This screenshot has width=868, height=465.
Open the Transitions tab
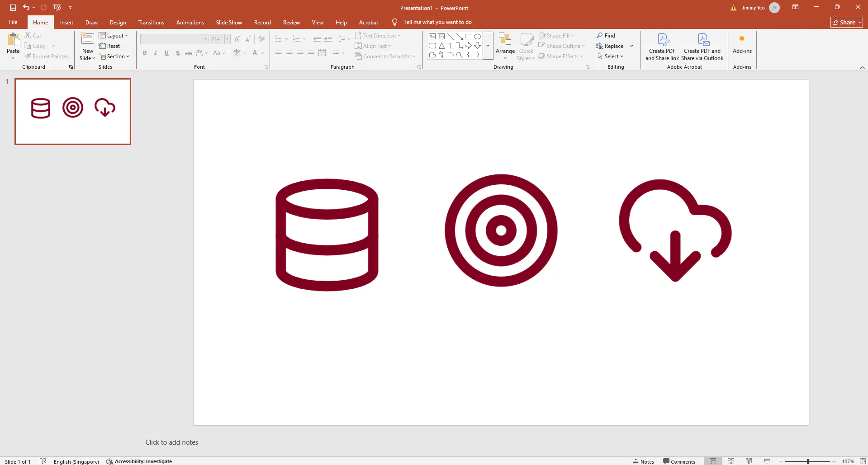point(151,22)
